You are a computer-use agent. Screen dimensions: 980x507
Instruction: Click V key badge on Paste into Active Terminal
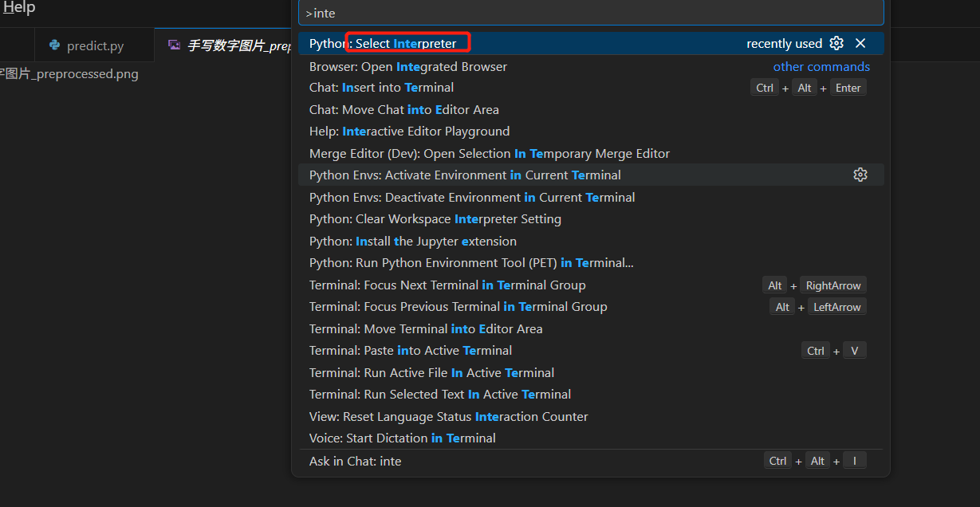pos(855,351)
